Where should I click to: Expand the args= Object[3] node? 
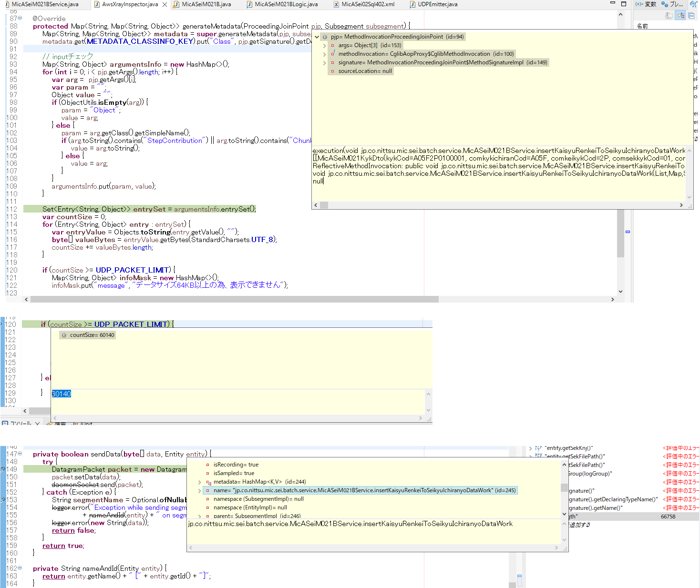pos(325,45)
